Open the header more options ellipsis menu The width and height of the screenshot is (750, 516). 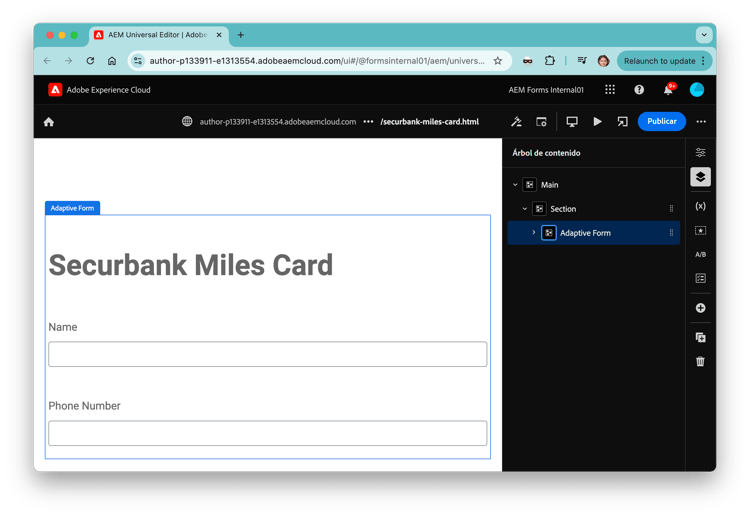click(x=701, y=121)
